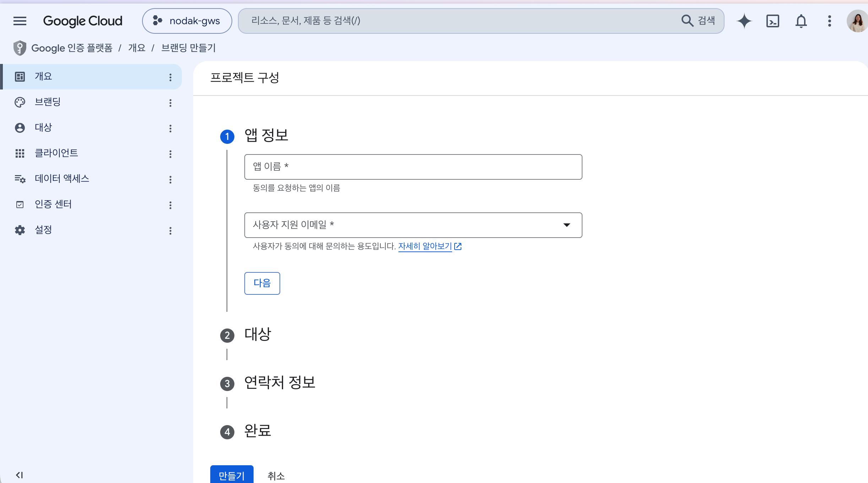The image size is (868, 483).
Task: Click the external link icon after 자세히 알아보기
Action: pyautogui.click(x=458, y=246)
